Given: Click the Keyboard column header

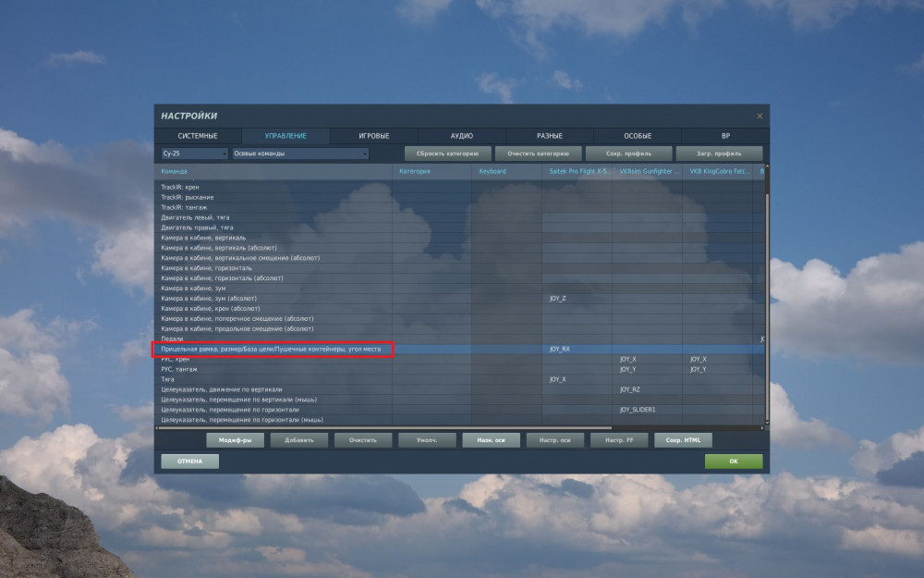Looking at the screenshot, I should coord(506,172).
